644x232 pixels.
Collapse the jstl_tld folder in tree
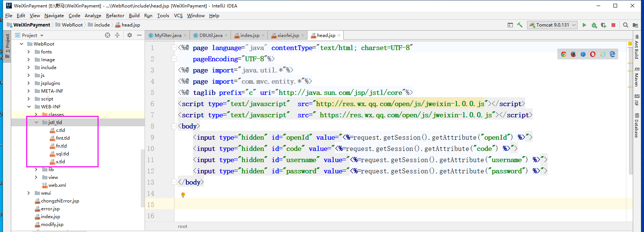point(36,122)
